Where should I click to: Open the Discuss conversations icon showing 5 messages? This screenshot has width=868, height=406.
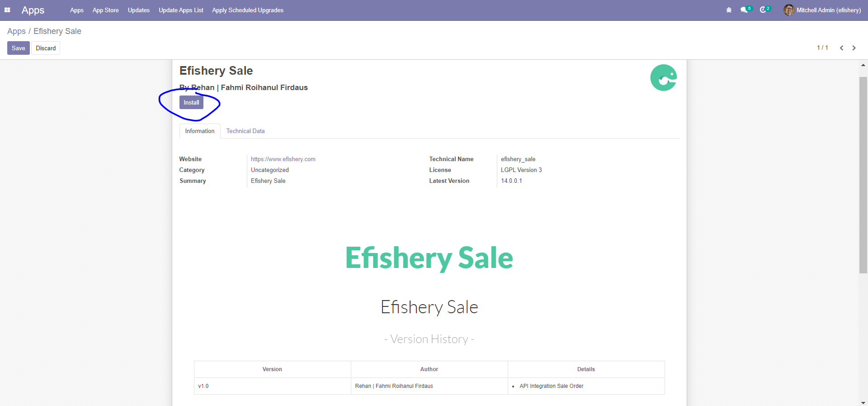tap(745, 10)
